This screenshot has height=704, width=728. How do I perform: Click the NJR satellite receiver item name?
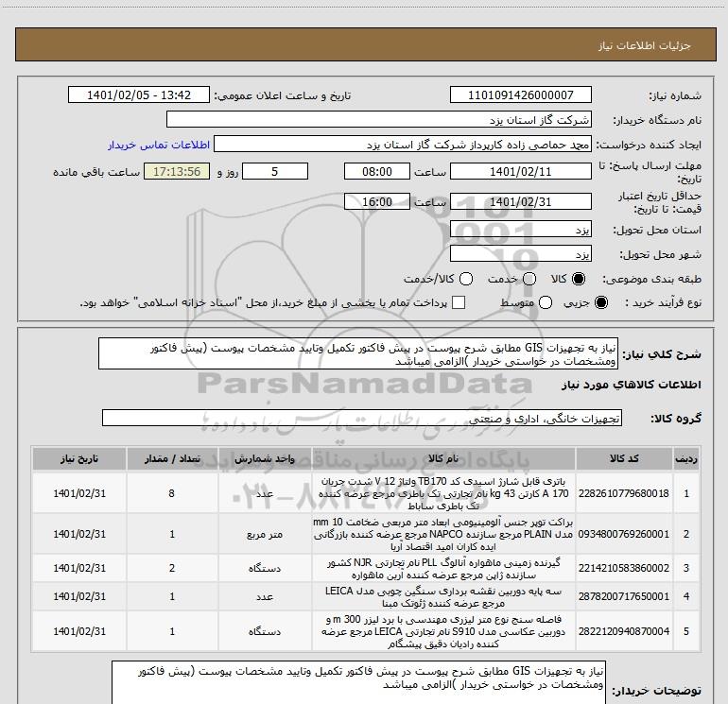click(x=443, y=569)
